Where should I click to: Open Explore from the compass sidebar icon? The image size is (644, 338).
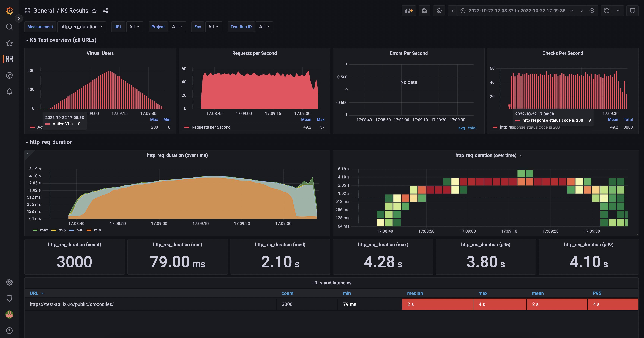coord(9,75)
